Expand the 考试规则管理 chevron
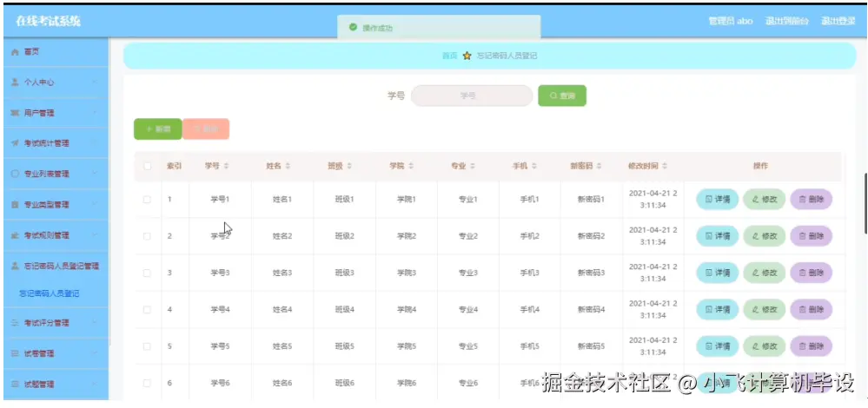This screenshot has height=408, width=868. coord(94,235)
